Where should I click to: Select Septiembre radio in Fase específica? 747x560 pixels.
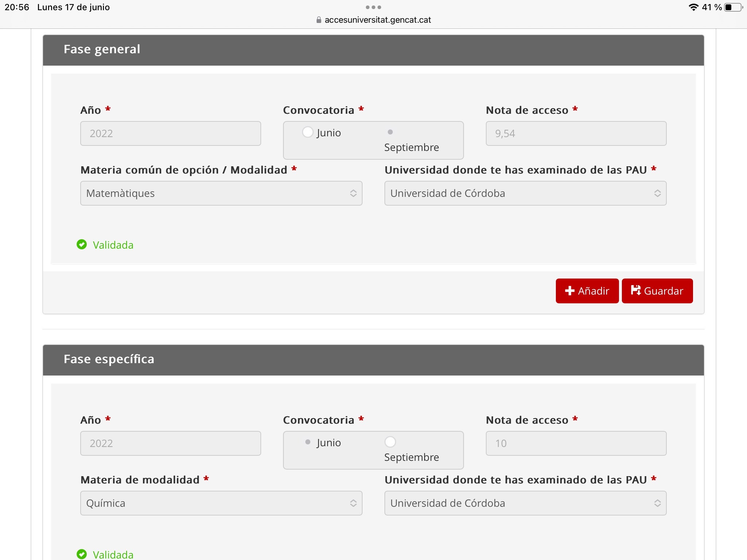click(390, 442)
